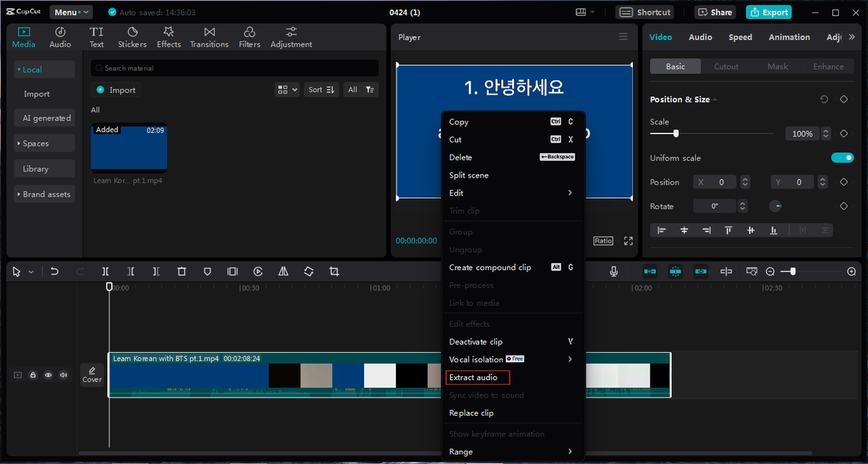Lock the video track

click(x=33, y=375)
